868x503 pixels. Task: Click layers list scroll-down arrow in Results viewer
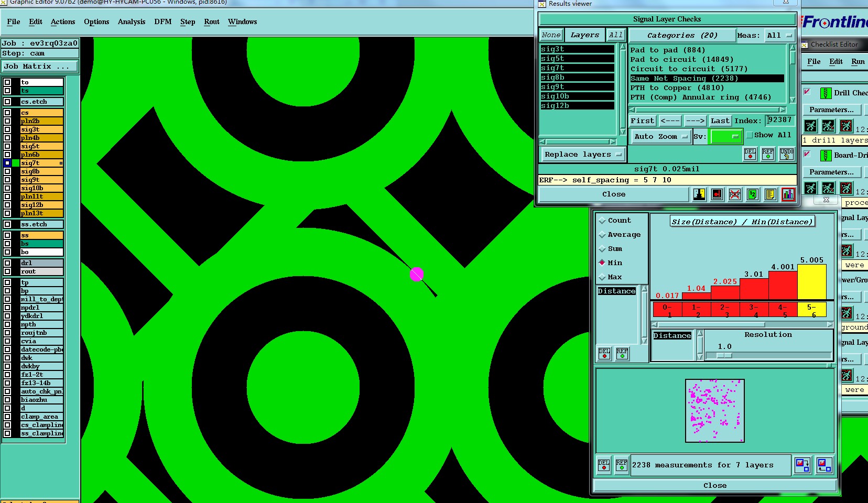[x=622, y=133]
